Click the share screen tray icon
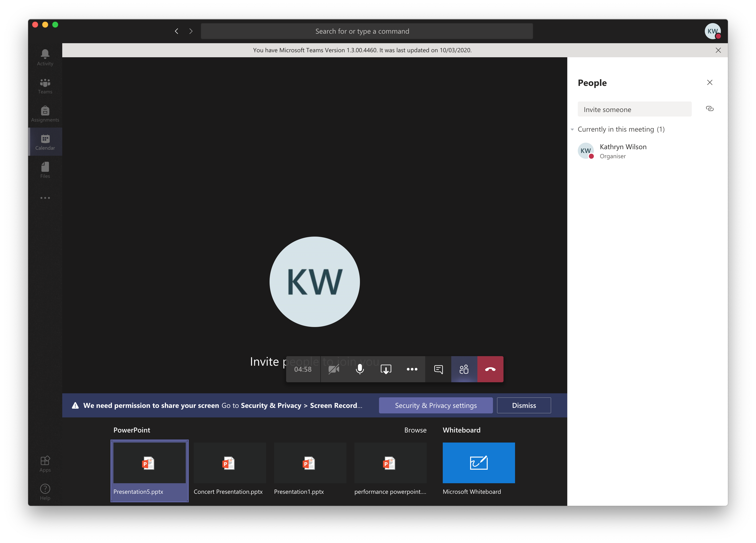This screenshot has width=756, height=543. [x=386, y=369]
